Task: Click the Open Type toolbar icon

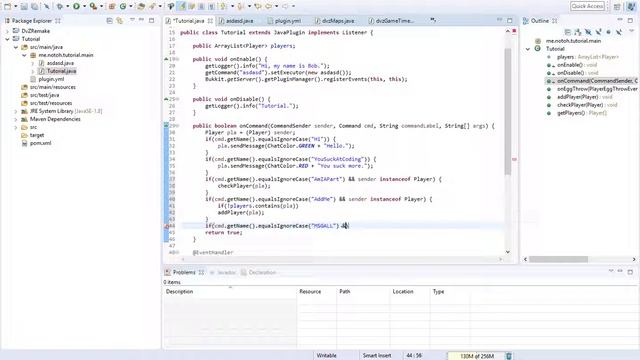Action: 141,6
